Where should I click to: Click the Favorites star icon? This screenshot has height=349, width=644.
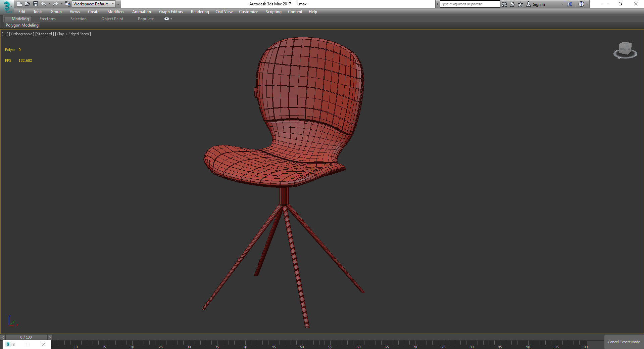521,4
